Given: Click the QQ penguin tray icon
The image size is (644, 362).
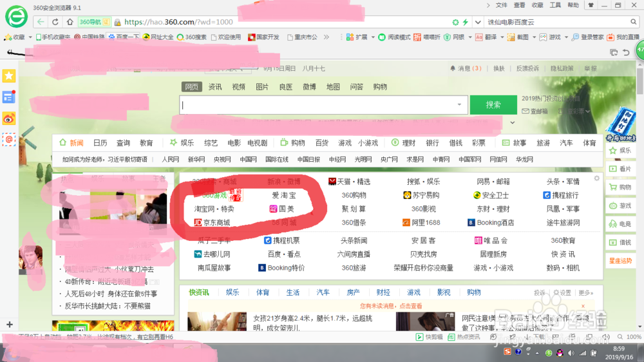Looking at the screenshot, I should pyautogui.click(x=560, y=353).
